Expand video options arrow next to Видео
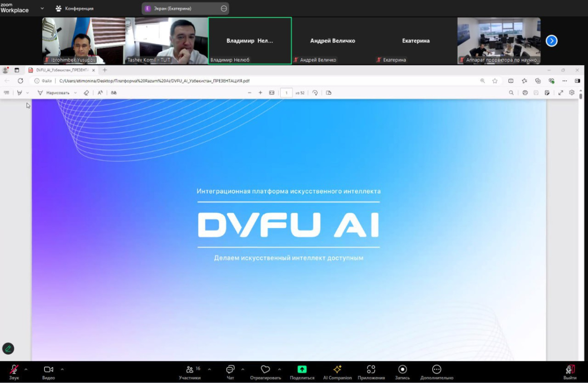This screenshot has height=383, width=588. click(62, 369)
